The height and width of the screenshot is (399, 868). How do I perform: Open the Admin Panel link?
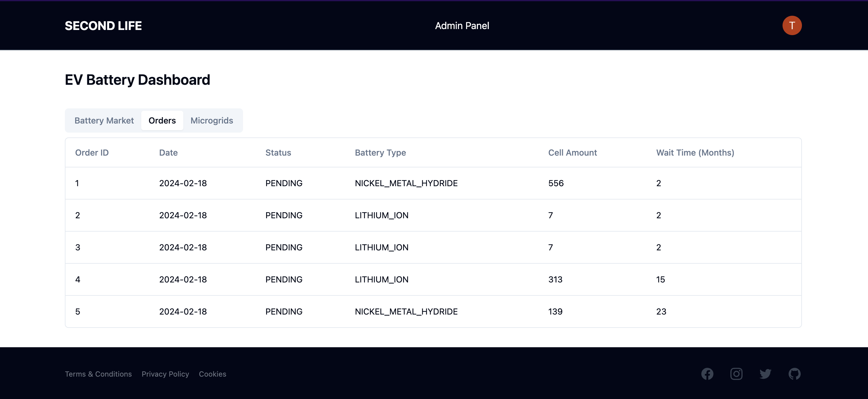[462, 26]
